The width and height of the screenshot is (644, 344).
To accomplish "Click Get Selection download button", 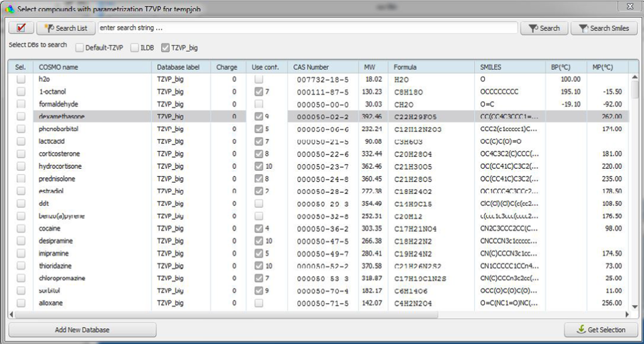I will click(601, 330).
